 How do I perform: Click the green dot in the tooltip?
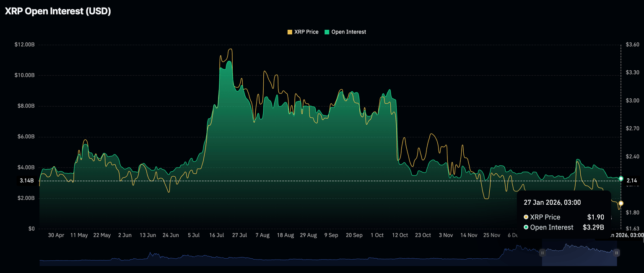pyautogui.click(x=526, y=227)
